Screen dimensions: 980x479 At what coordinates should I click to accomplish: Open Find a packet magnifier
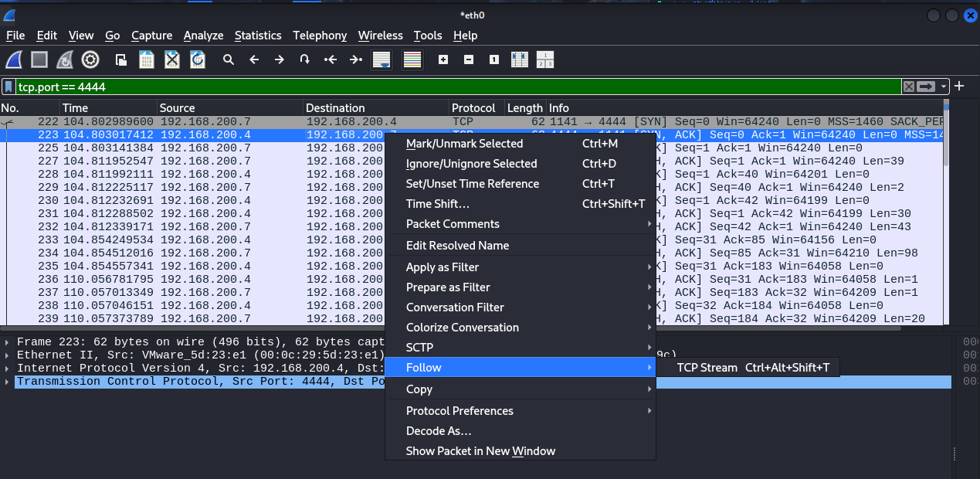(229, 59)
